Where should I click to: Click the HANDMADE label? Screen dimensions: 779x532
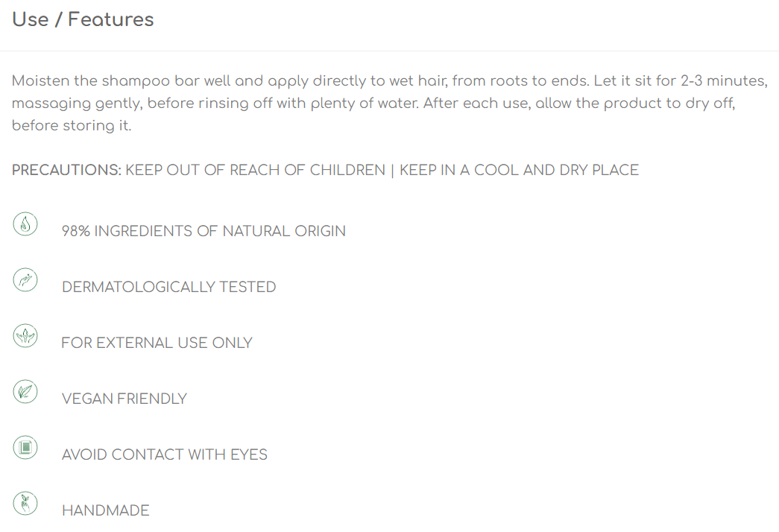[105, 510]
